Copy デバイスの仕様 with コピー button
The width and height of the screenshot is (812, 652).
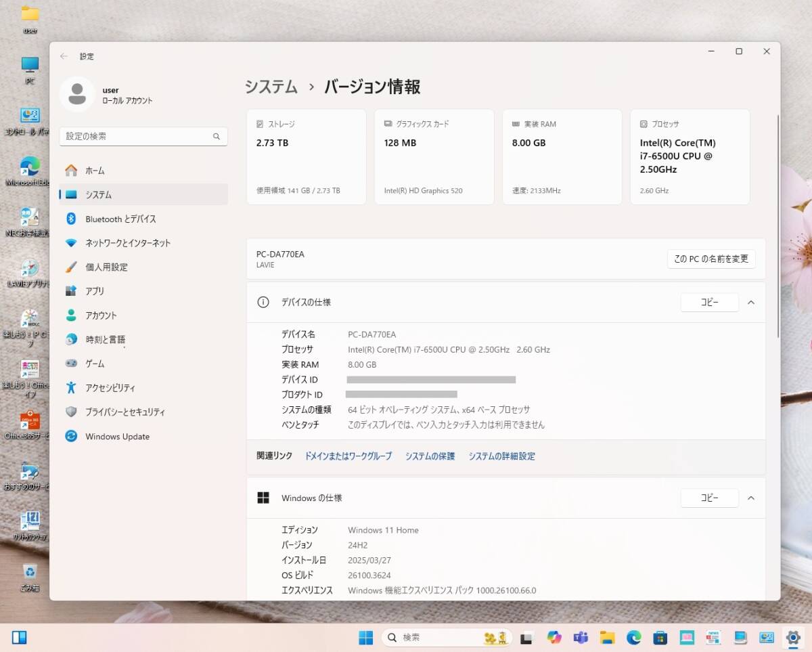point(709,303)
